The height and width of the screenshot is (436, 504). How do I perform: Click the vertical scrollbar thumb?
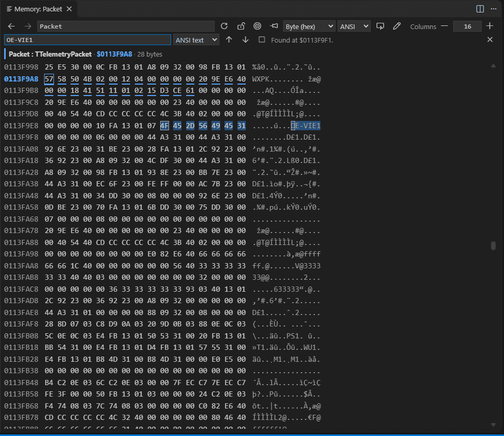[x=494, y=246]
